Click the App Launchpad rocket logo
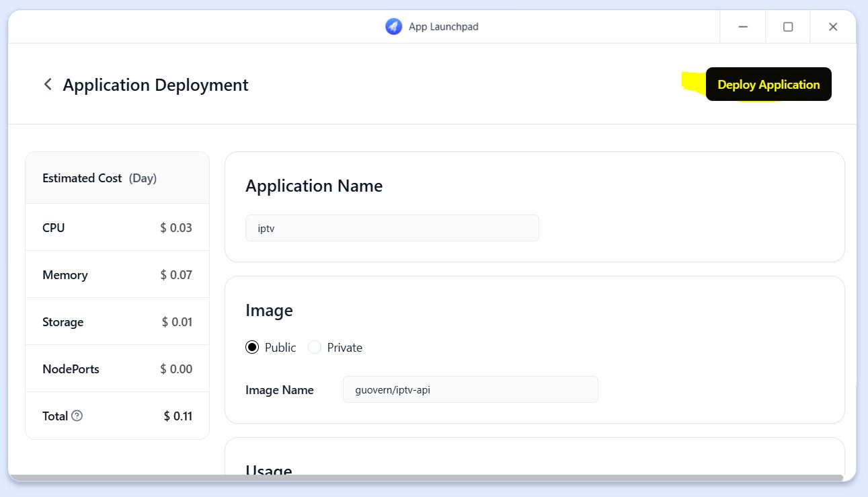Screen dimensions: 868x497 [x=393, y=27]
